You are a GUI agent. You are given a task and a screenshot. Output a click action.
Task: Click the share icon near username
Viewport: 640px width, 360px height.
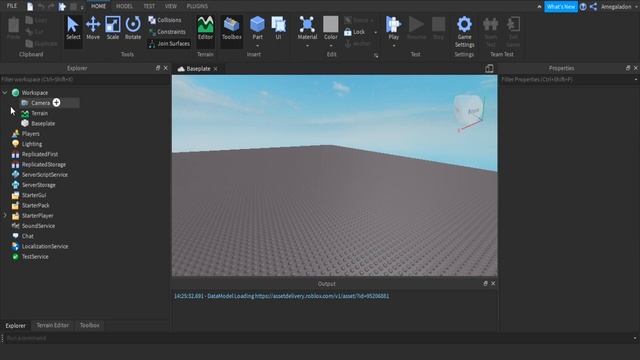pos(593,7)
